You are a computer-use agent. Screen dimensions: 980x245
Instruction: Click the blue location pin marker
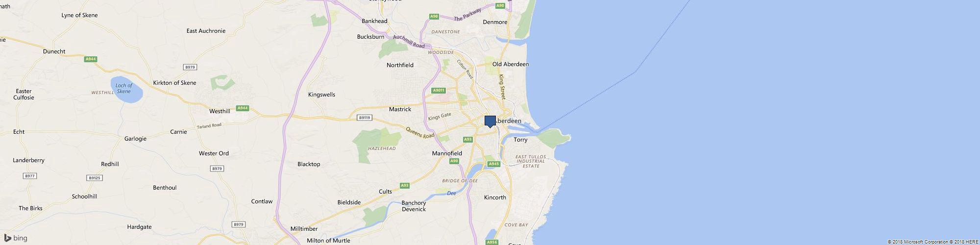(490, 122)
